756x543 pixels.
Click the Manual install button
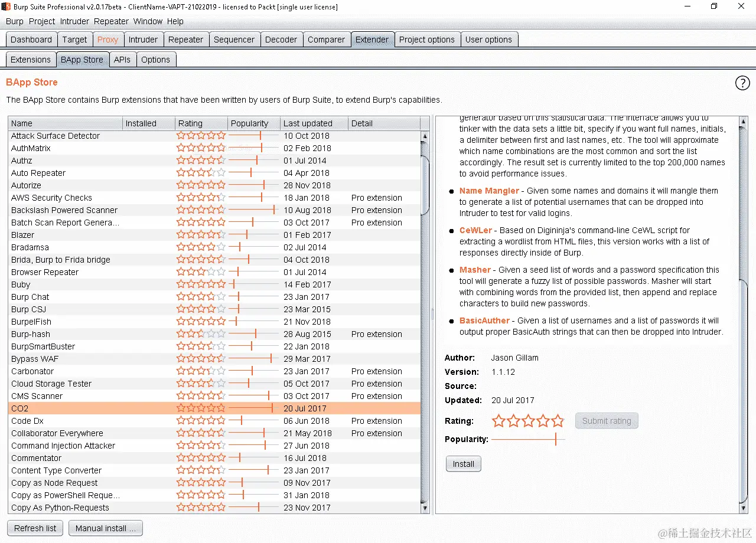coord(105,528)
